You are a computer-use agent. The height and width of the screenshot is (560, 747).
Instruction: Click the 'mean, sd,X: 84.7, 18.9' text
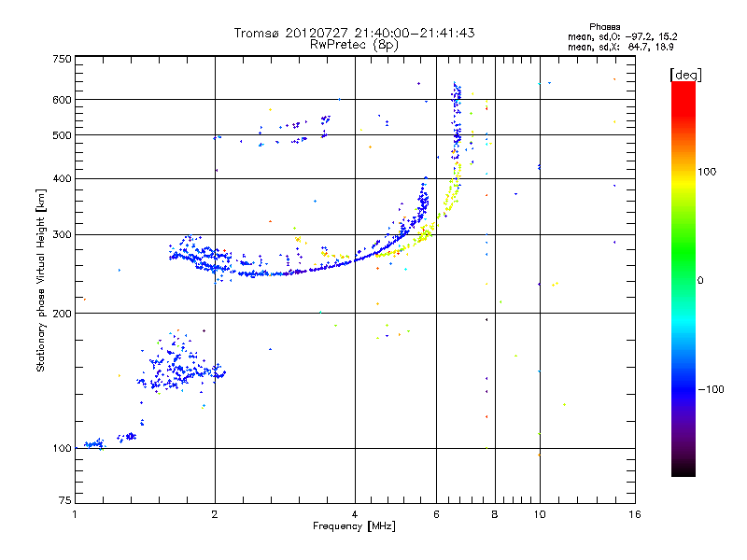(620, 47)
